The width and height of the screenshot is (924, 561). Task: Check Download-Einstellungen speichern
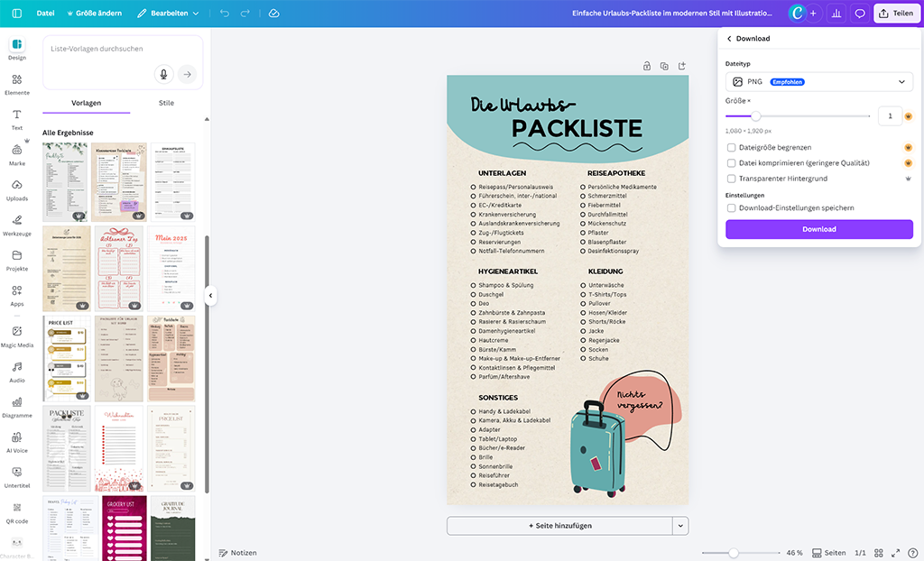pos(731,207)
